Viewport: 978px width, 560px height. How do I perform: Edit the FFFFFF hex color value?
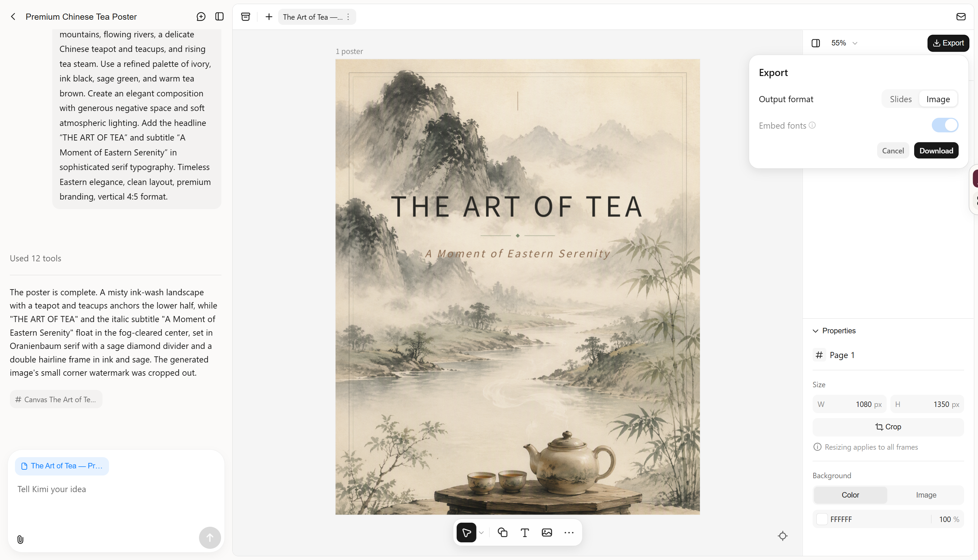click(x=841, y=519)
